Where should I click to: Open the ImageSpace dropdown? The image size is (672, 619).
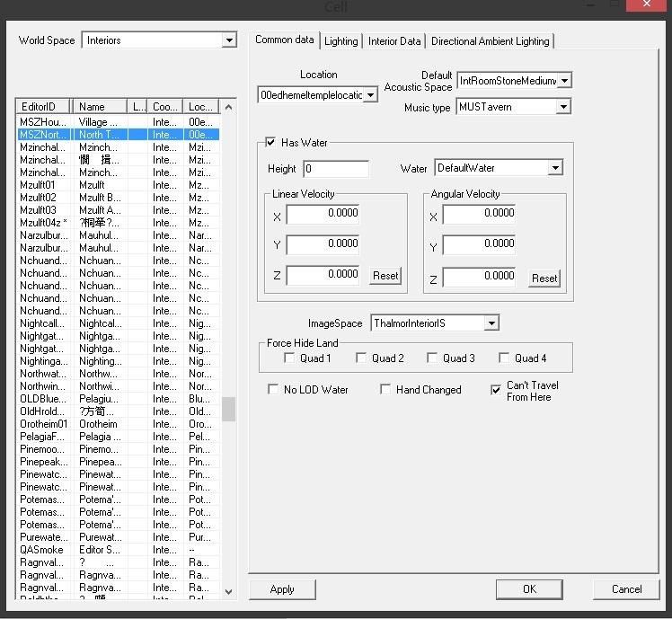[x=491, y=323]
